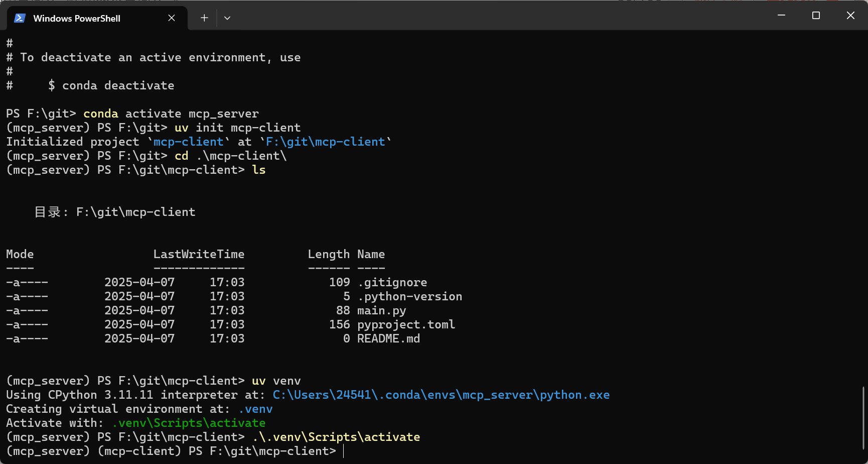The width and height of the screenshot is (868, 464).
Task: Click the 'uv init mcp-client' command
Action: click(x=238, y=128)
